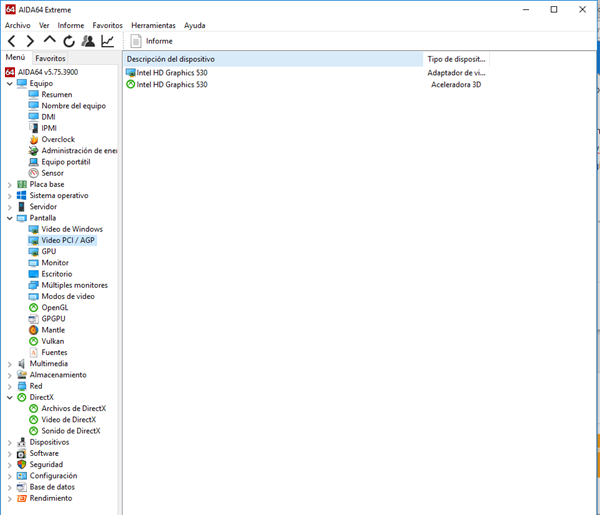The image size is (600, 515).
Task: Select Archivos de DirectX item
Action: [x=73, y=409]
